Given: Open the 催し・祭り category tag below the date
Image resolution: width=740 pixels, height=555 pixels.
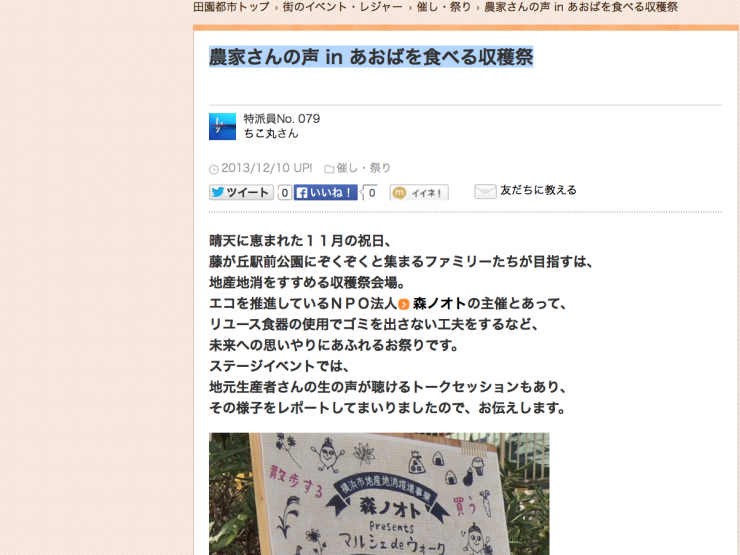Looking at the screenshot, I should 363,168.
